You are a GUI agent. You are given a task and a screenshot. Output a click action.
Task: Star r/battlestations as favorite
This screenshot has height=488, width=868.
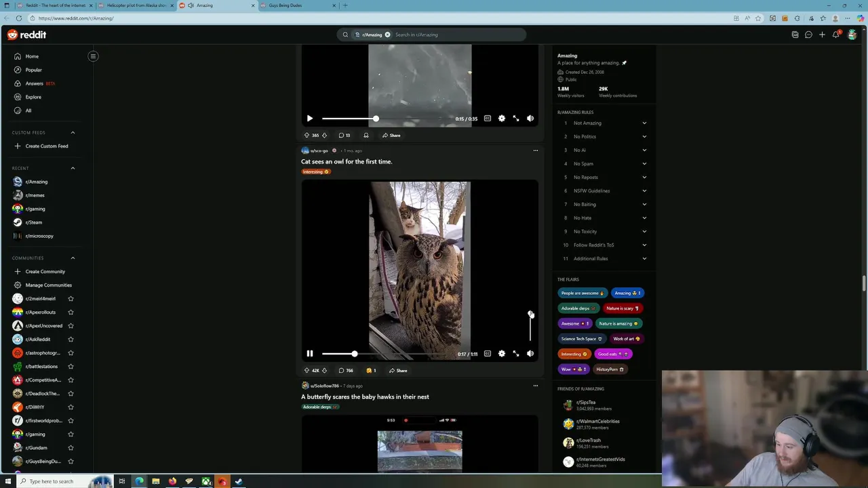tap(71, 367)
